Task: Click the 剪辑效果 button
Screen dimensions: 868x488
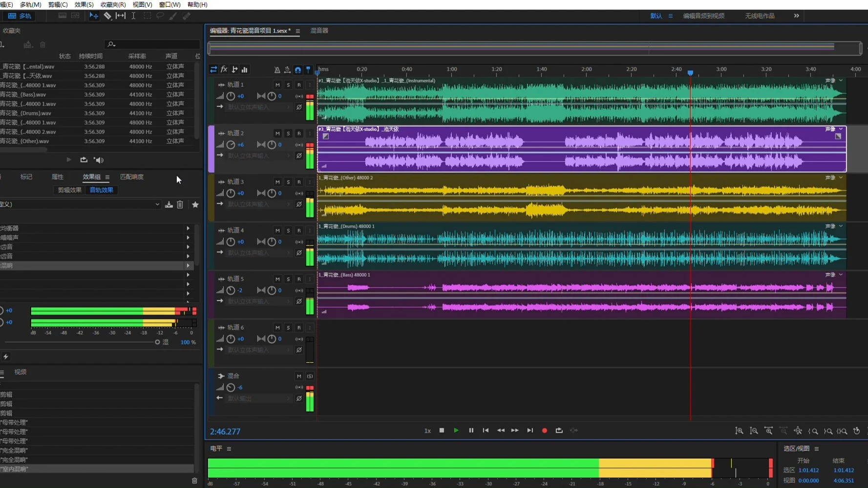Action: 70,190
